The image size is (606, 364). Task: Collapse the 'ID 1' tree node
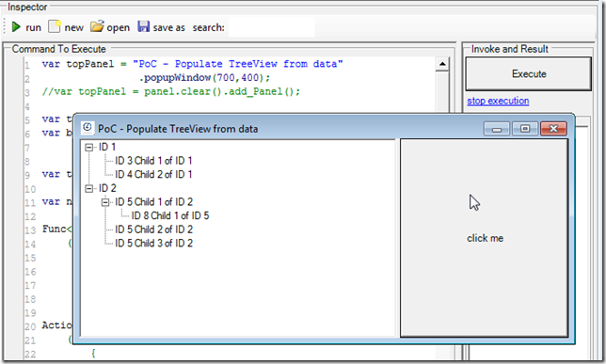(89, 148)
